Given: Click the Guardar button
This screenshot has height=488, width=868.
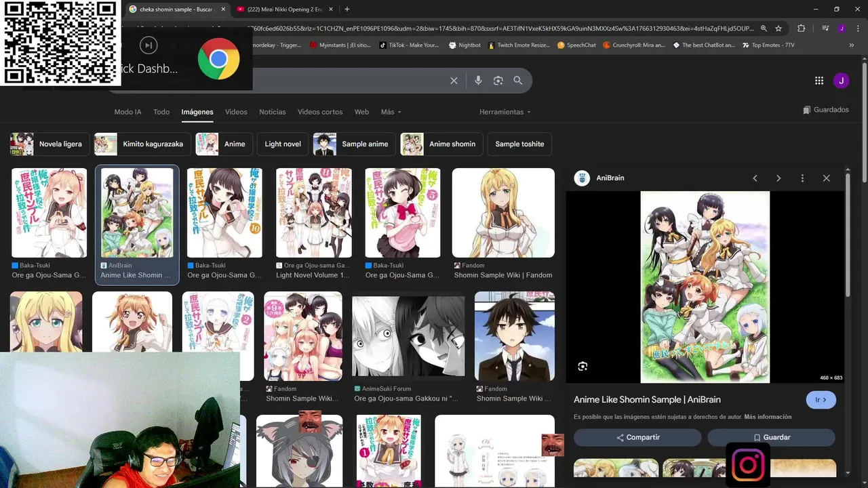Looking at the screenshot, I should tap(772, 438).
